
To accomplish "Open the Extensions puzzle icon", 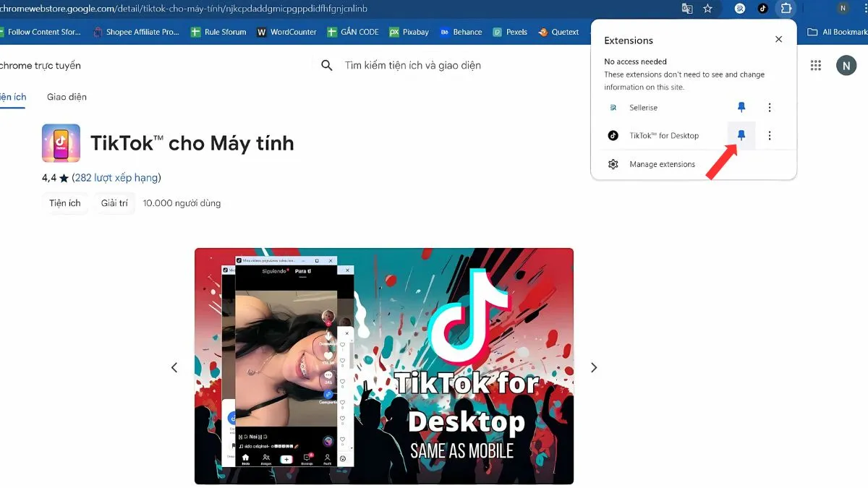I will [786, 9].
